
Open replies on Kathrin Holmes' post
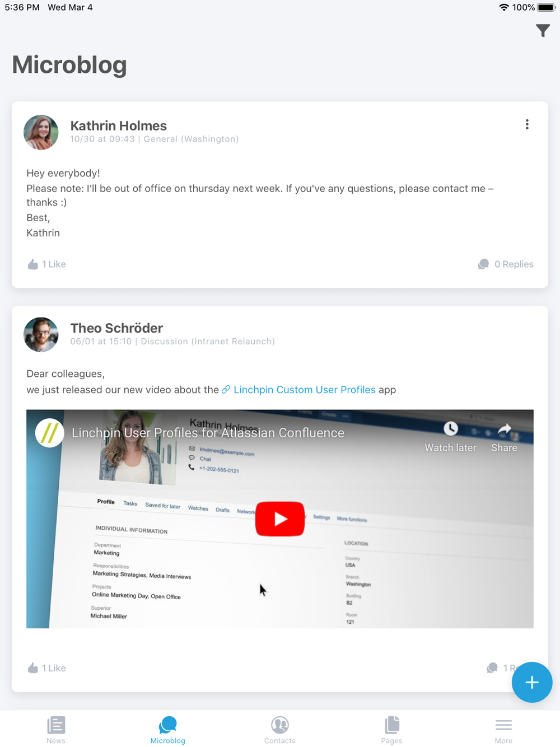coord(505,264)
